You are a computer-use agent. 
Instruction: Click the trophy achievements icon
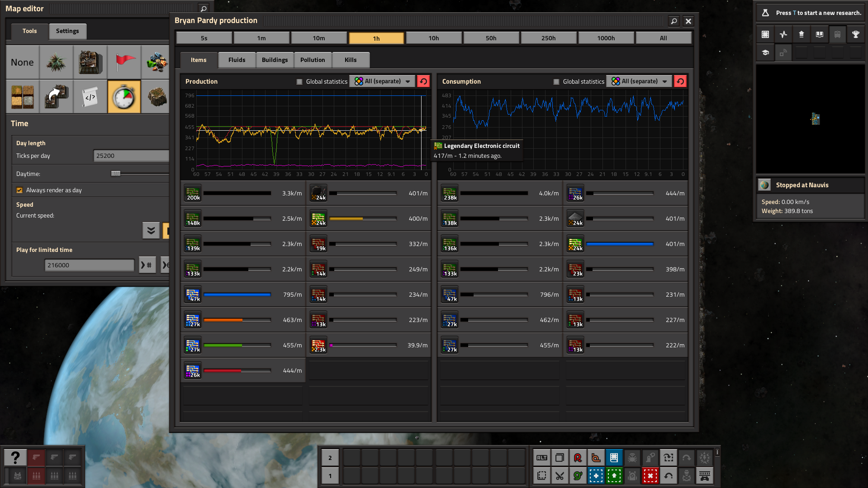point(855,34)
